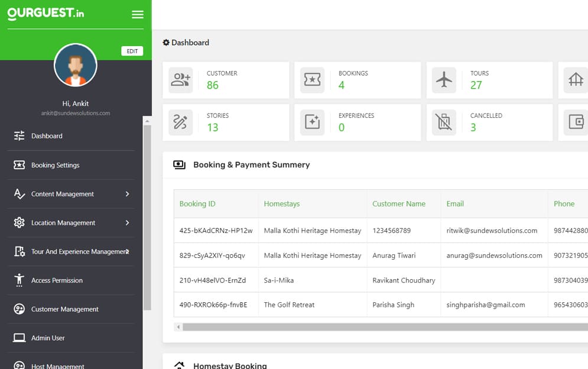Click the Cancelled count 3

pyautogui.click(x=473, y=128)
